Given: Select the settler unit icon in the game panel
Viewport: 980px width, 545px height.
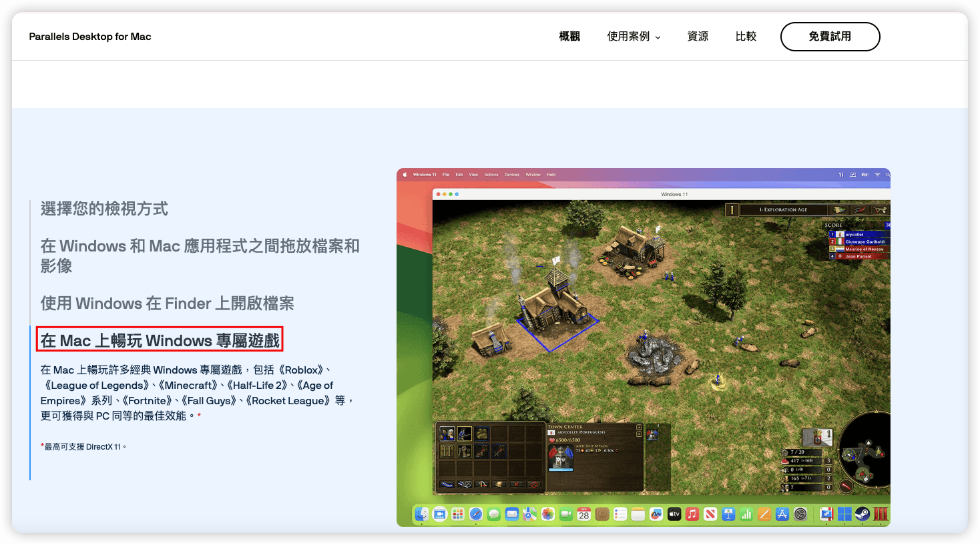Looking at the screenshot, I should (447, 434).
